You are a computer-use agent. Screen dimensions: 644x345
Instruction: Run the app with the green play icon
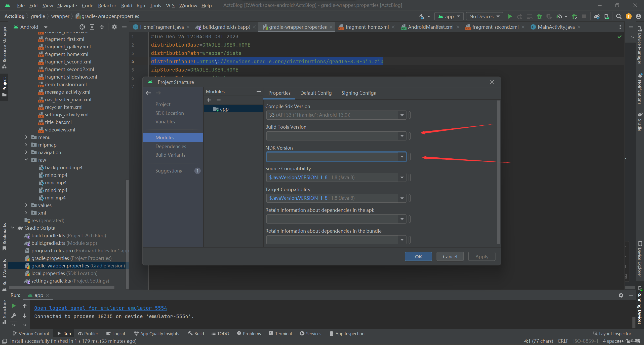click(x=510, y=16)
